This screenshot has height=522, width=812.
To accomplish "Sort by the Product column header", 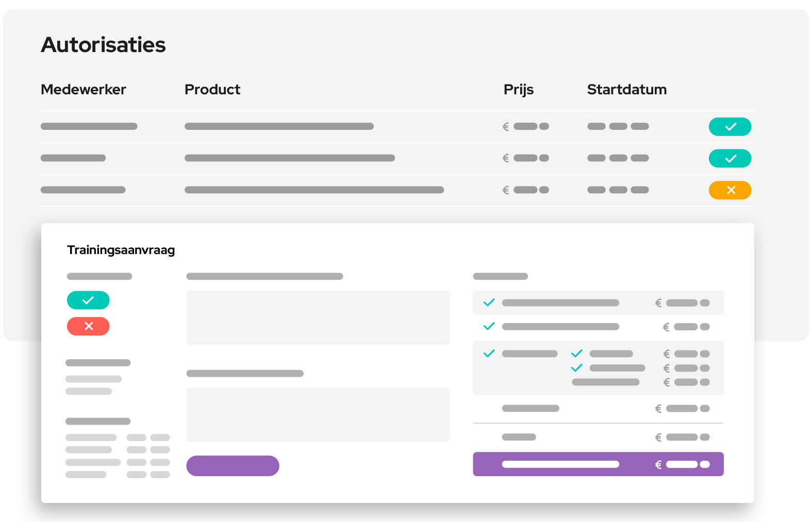I will (212, 90).
